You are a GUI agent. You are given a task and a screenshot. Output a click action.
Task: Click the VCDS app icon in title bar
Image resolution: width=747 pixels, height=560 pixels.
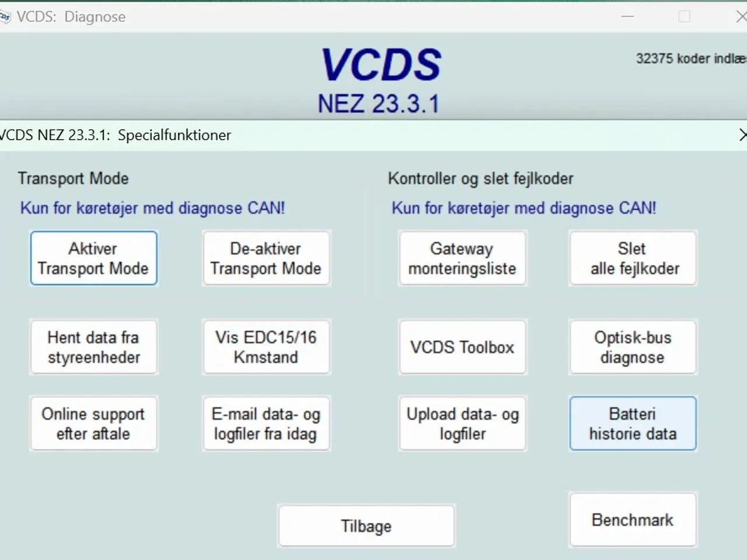tap(5, 17)
